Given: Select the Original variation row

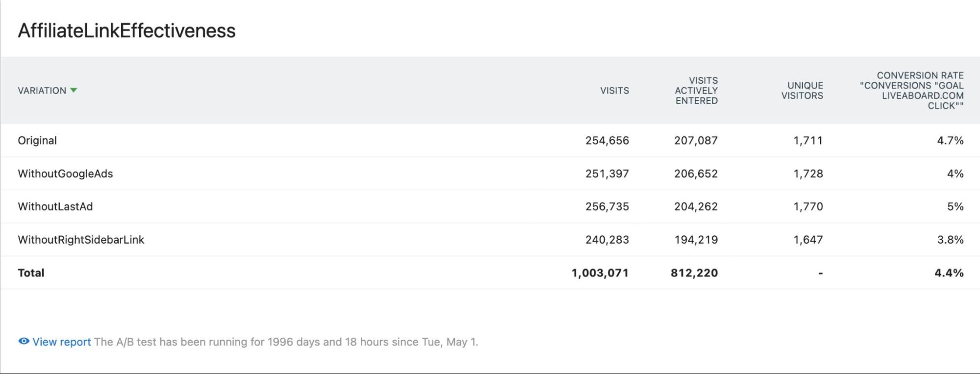Looking at the screenshot, I should [x=490, y=141].
